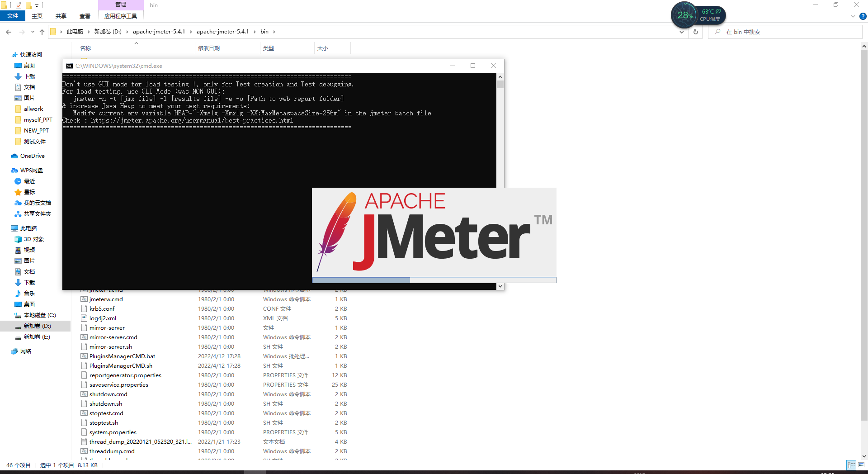Open Explorer help icon
The image size is (868, 474).
pyautogui.click(x=863, y=16)
